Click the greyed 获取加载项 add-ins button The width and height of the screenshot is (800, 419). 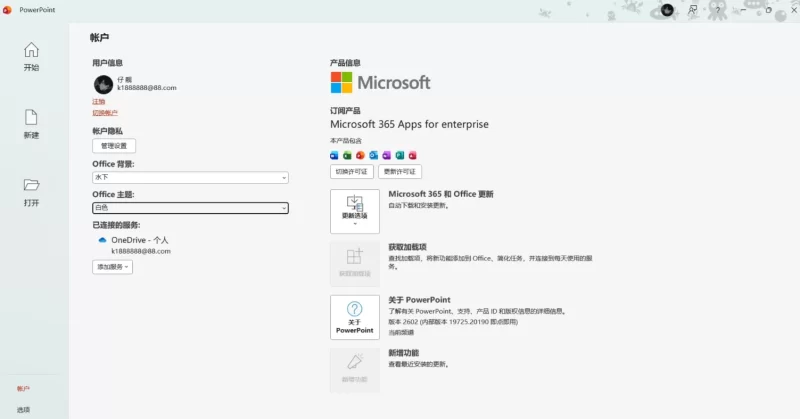[x=355, y=264]
